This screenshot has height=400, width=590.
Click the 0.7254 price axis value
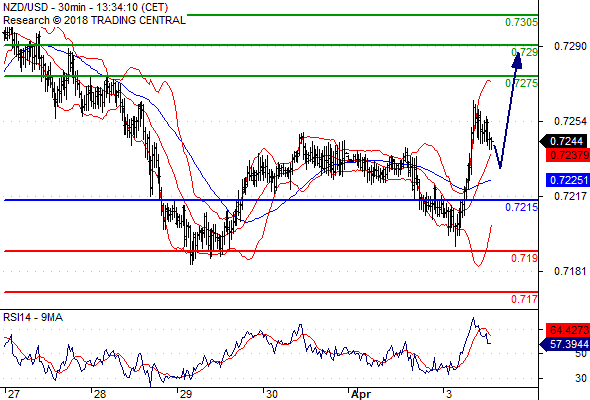[570, 121]
